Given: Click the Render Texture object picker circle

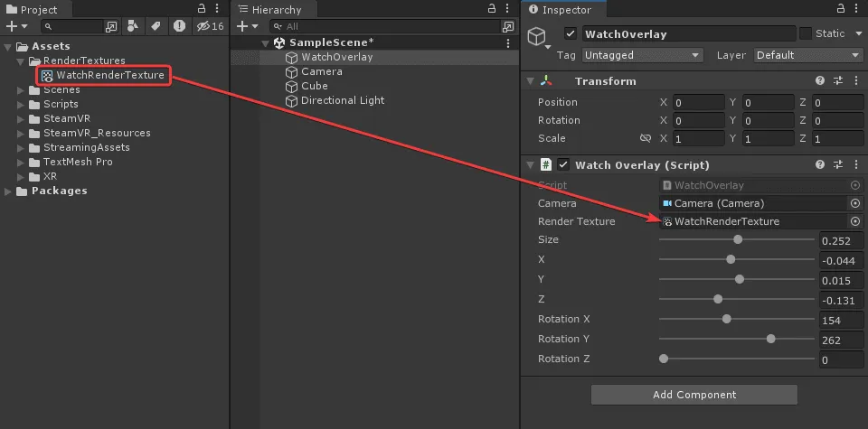Looking at the screenshot, I should (x=854, y=221).
